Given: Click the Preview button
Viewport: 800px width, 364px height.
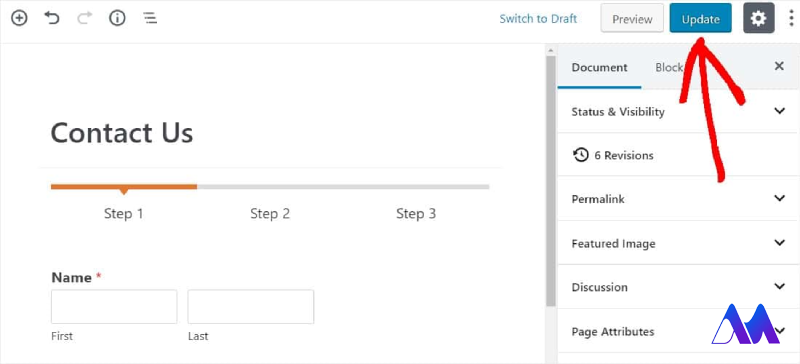Looking at the screenshot, I should (x=632, y=19).
